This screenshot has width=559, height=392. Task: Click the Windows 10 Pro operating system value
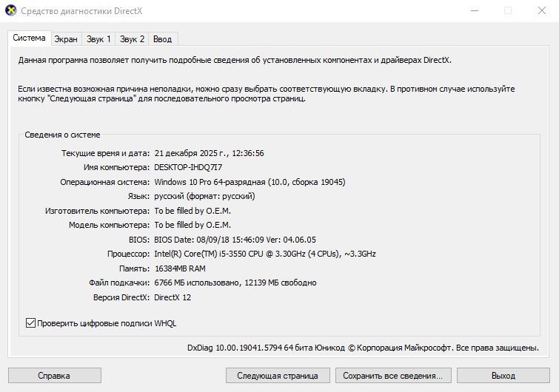(x=250, y=182)
